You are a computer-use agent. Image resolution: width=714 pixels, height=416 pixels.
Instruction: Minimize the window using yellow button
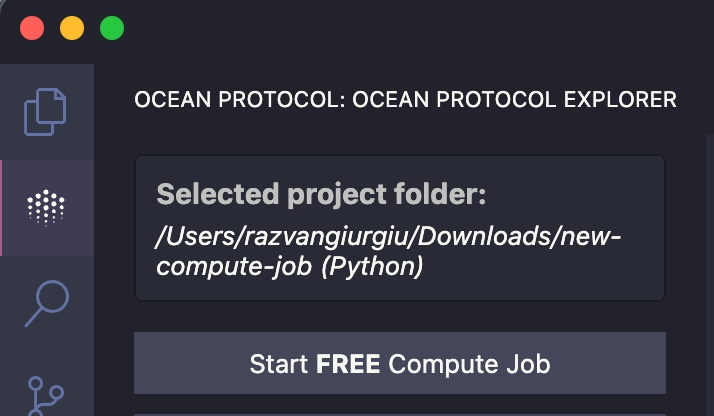tap(72, 28)
